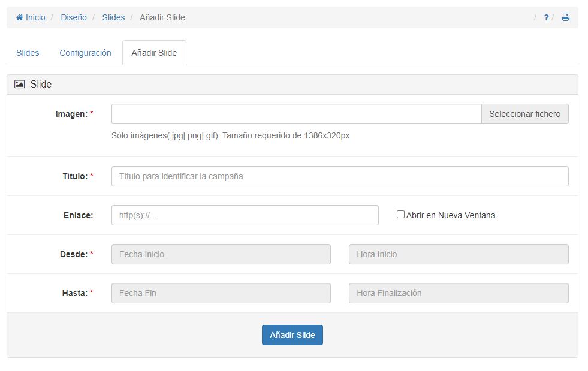Click the Enlace URL input field
Viewport: 588px width, 371px height.
coord(244,215)
